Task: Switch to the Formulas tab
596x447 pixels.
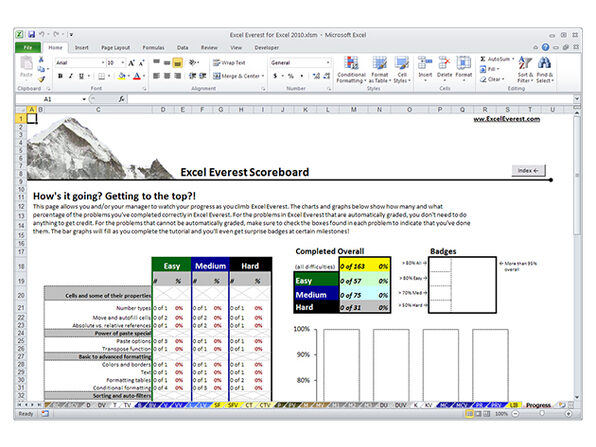Action: point(153,48)
